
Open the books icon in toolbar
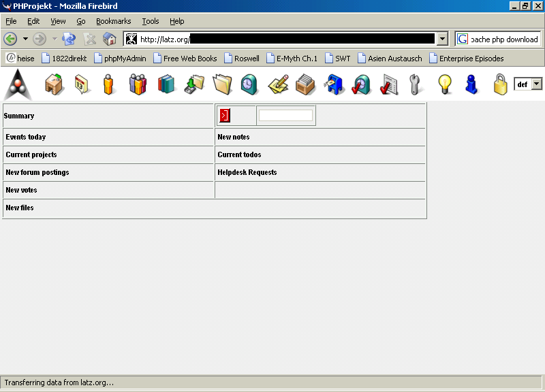pos(166,84)
